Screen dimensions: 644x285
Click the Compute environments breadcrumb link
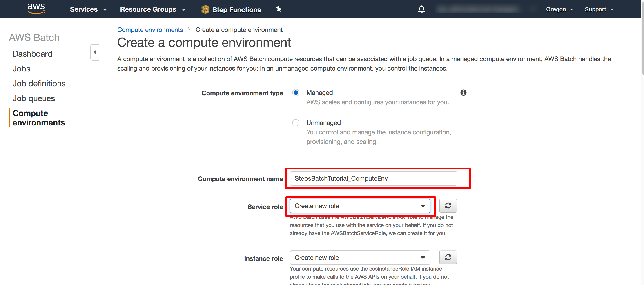150,30
